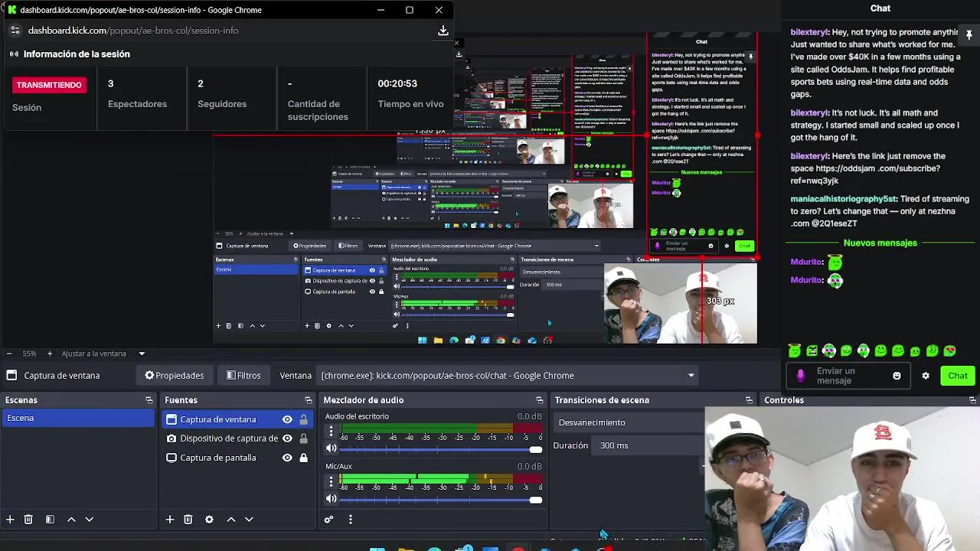Mute Audio del escritorio
Viewport: 980px width, 551px height.
click(331, 449)
